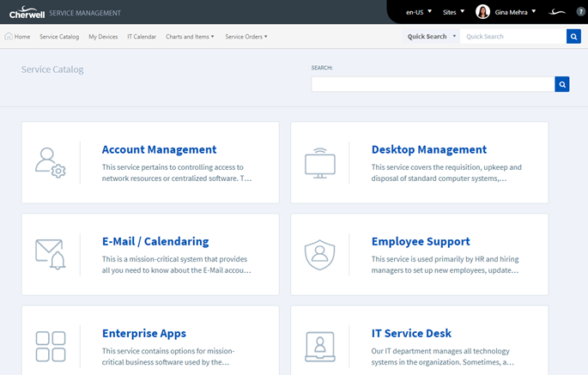588x375 pixels.
Task: Open the Service Orders menu
Action: tap(246, 37)
